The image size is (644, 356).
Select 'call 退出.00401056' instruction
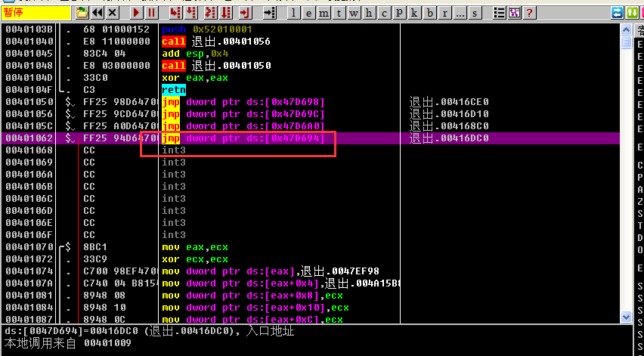click(x=216, y=42)
